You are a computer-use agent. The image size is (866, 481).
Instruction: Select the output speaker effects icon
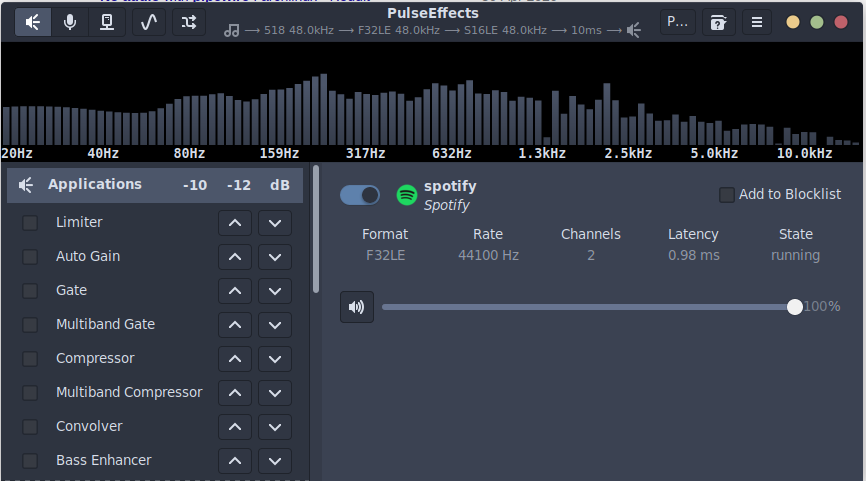point(33,22)
